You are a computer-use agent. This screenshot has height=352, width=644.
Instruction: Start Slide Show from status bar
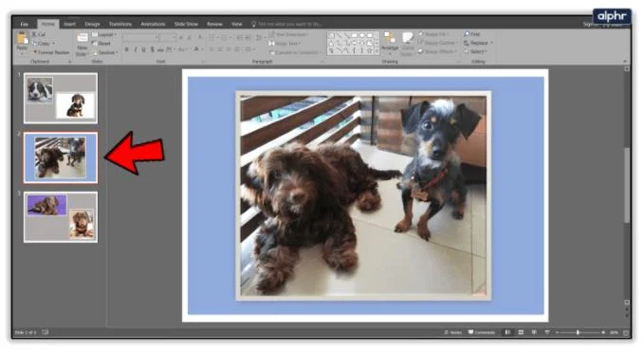pos(547,332)
